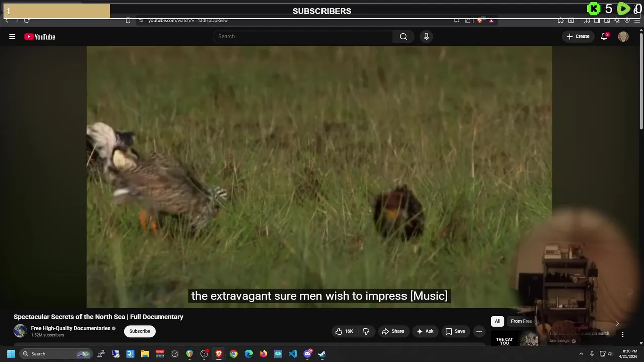644x362 pixels.
Task: Open the volume speaker tray icon
Action: click(609, 354)
